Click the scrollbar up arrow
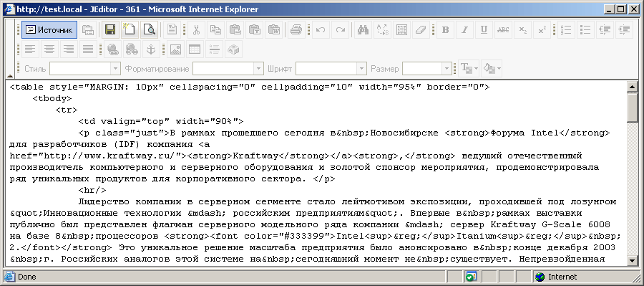This screenshot has height=286, width=644. pos(632,87)
